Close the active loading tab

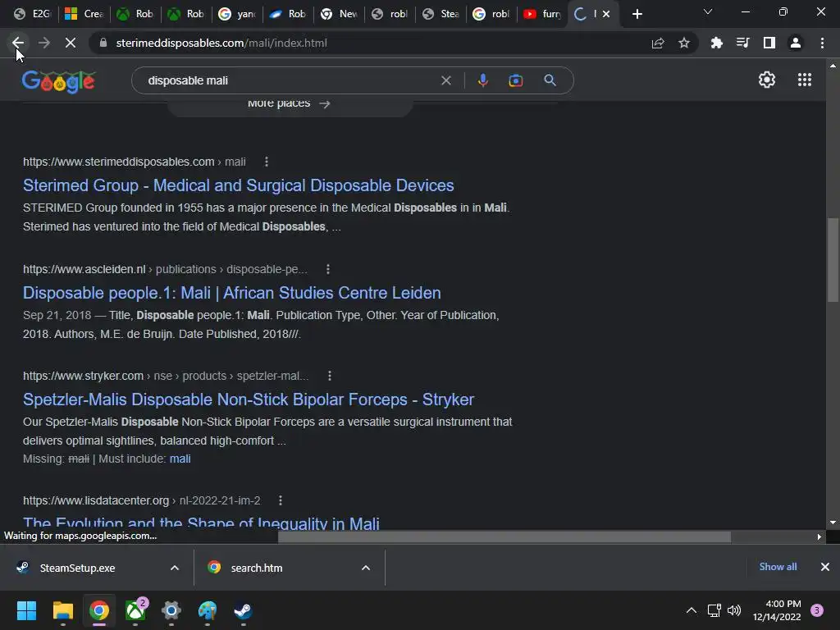tap(606, 14)
